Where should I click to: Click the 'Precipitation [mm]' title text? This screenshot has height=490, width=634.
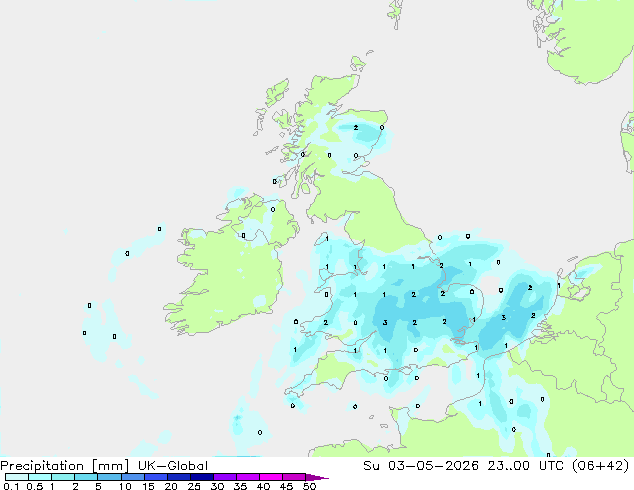click(65, 466)
